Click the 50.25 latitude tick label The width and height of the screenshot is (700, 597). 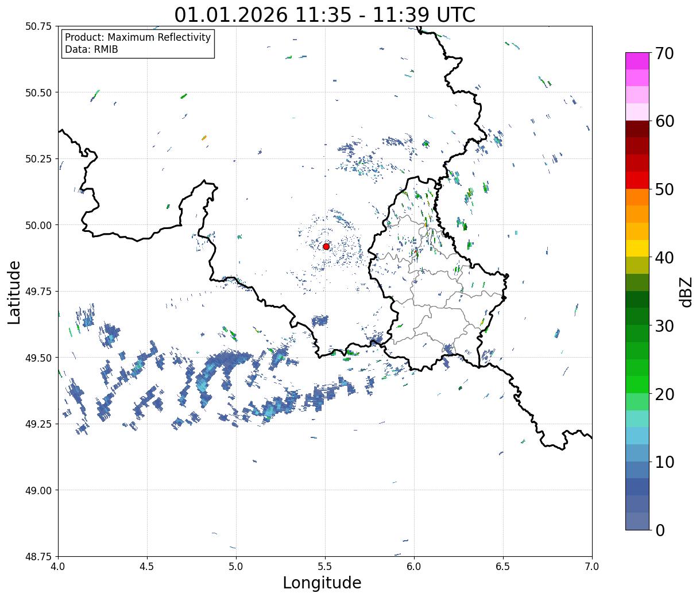(x=38, y=159)
